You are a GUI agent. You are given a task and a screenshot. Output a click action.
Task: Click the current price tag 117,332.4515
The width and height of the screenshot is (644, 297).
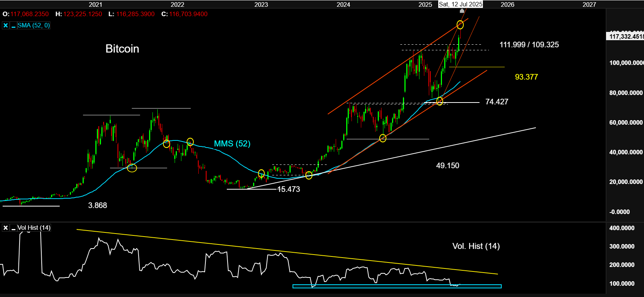(626, 36)
